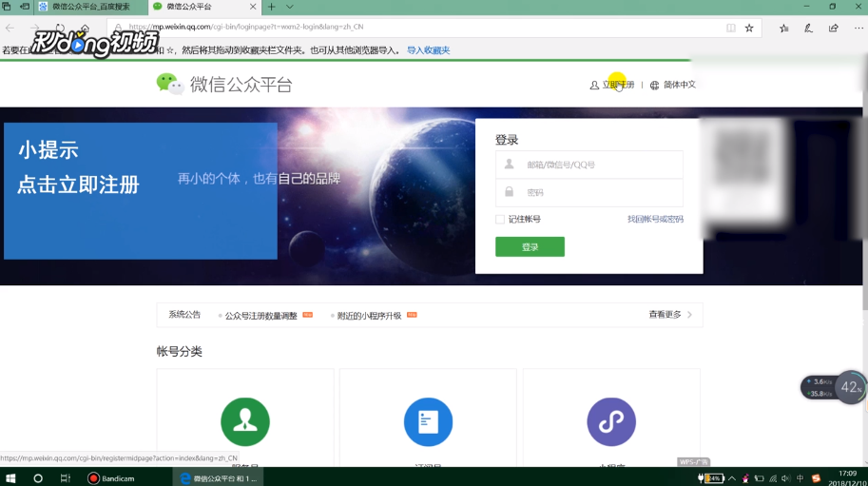
Task: Add page to favorites with star icon
Action: 749,28
